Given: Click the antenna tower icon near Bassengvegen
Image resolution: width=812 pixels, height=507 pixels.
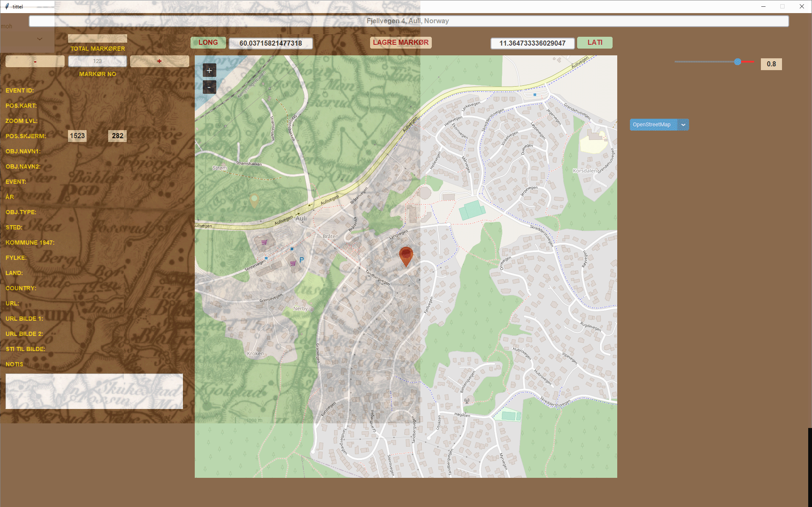Looking at the screenshot, I should [x=466, y=401].
